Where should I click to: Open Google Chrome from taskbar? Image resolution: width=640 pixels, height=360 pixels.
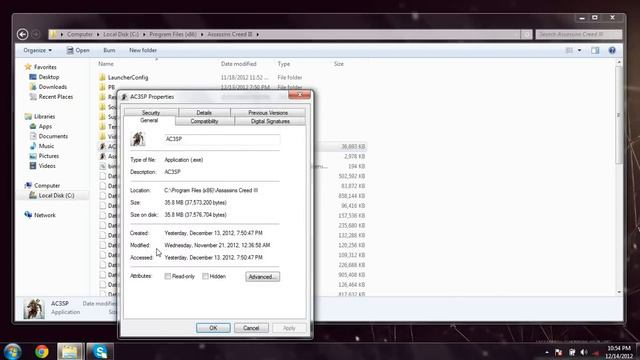tap(42, 351)
